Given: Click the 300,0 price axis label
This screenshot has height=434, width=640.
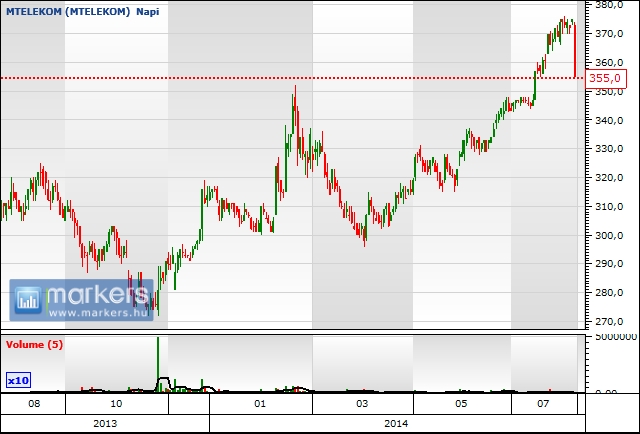Looking at the screenshot, I should click(610, 235).
